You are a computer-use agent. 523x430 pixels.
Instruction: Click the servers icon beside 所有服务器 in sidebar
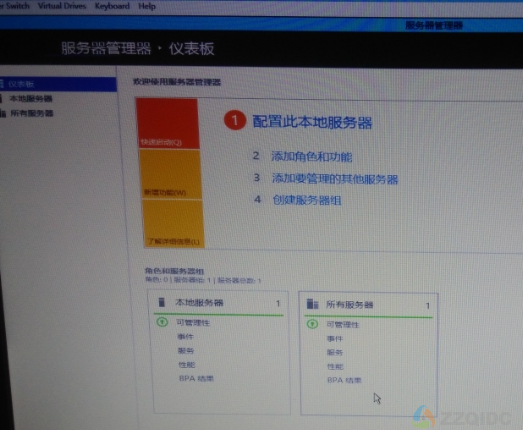pos(3,113)
